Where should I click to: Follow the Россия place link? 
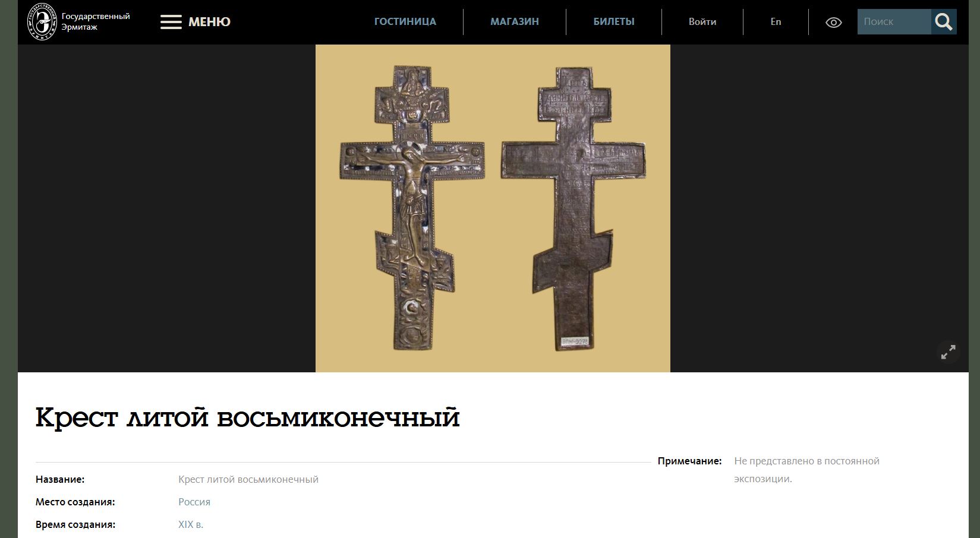(x=194, y=502)
